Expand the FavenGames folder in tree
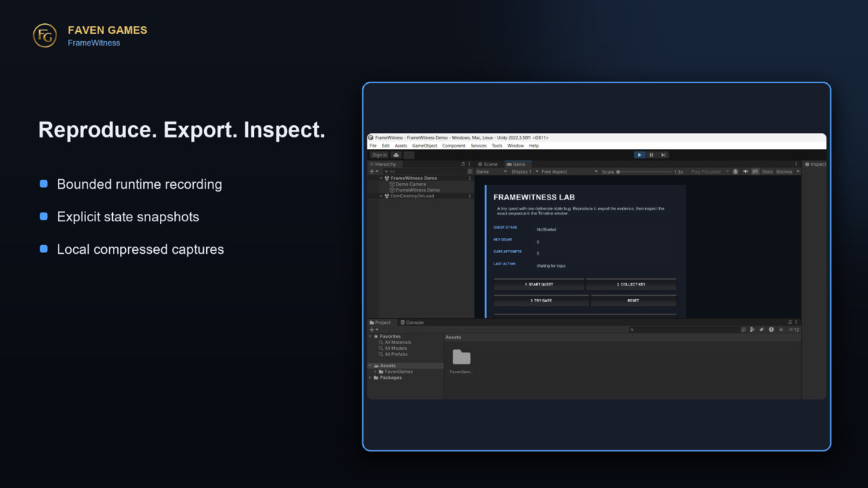The width and height of the screenshot is (868, 488). pyautogui.click(x=375, y=372)
